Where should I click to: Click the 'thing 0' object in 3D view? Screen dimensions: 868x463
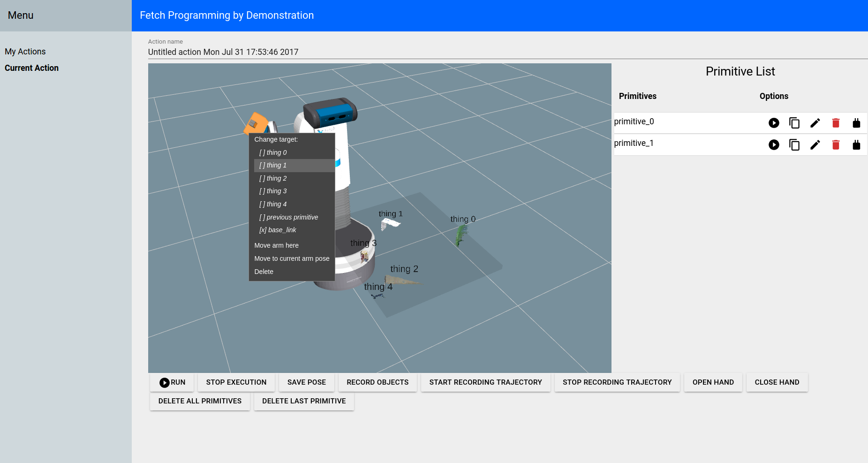(461, 235)
